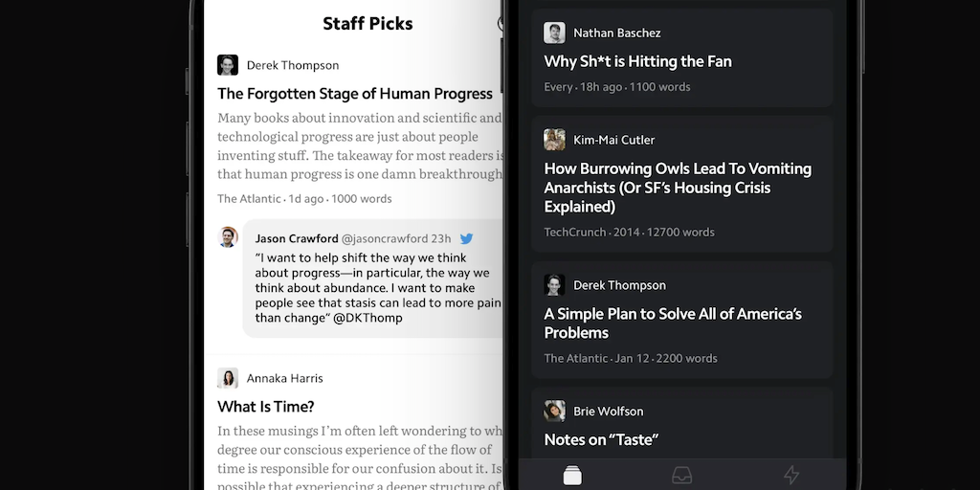The height and width of the screenshot is (490, 980).
Task: Tap Derek Thompson's avatar above Forgotten Stage article
Action: (x=228, y=65)
